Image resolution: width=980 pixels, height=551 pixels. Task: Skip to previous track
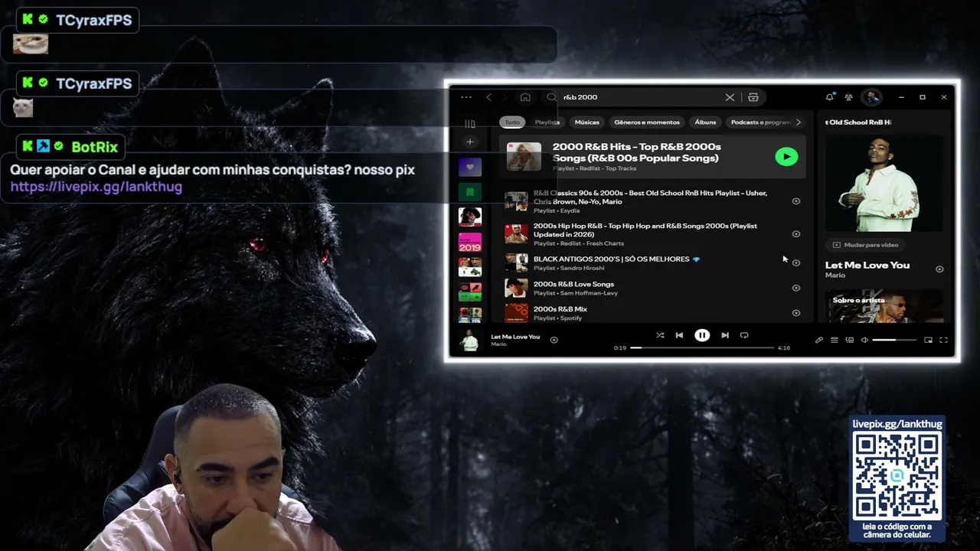click(x=679, y=335)
